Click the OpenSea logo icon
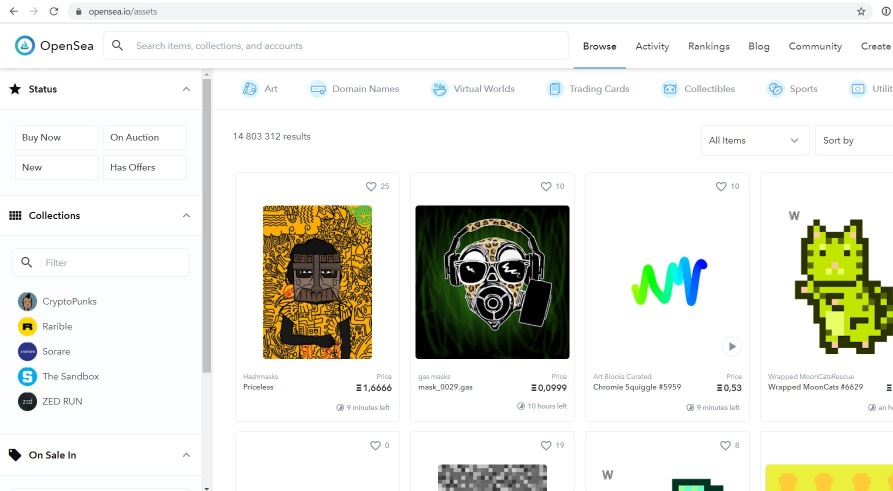This screenshot has width=893, height=491. (x=24, y=46)
